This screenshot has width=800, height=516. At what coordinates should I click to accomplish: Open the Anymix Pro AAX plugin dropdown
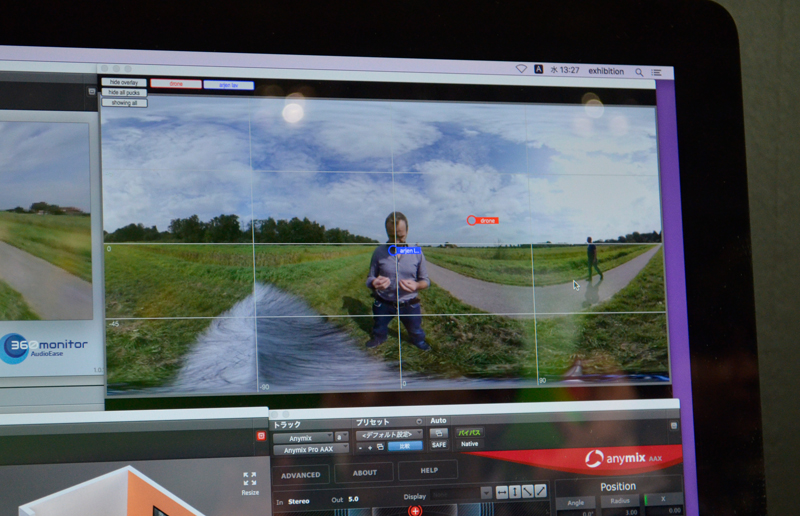pos(311,450)
